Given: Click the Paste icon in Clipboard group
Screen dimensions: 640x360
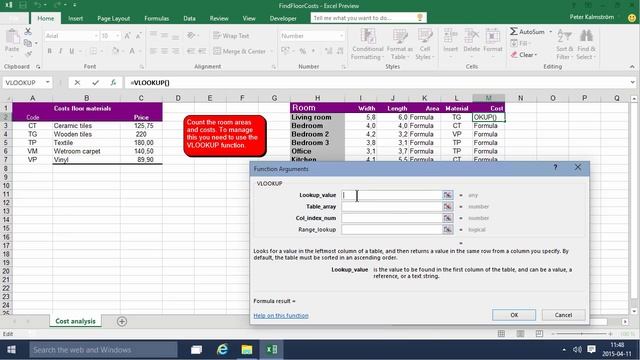Looking at the screenshot, I should click(12, 37).
